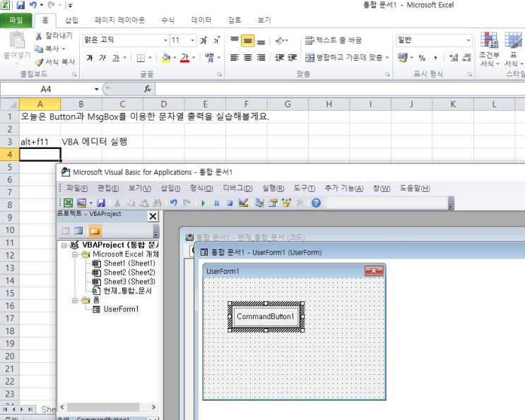This screenshot has width=525, height=420.
Task: Select Sheet3 (Sheet3) in the project tree
Action: pyautogui.click(x=129, y=282)
